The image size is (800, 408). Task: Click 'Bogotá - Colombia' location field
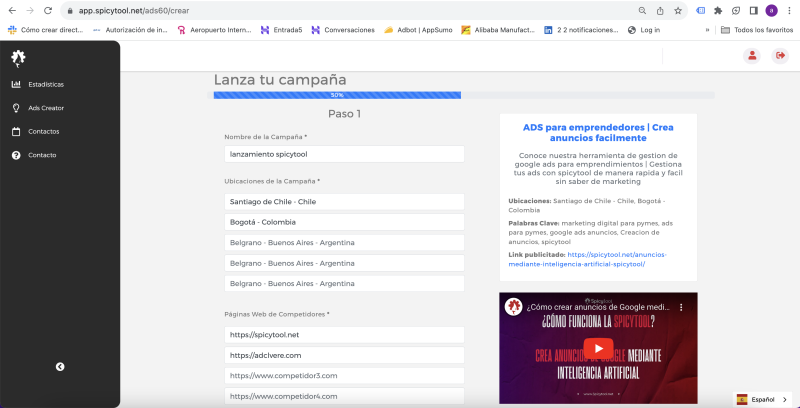pyautogui.click(x=344, y=222)
